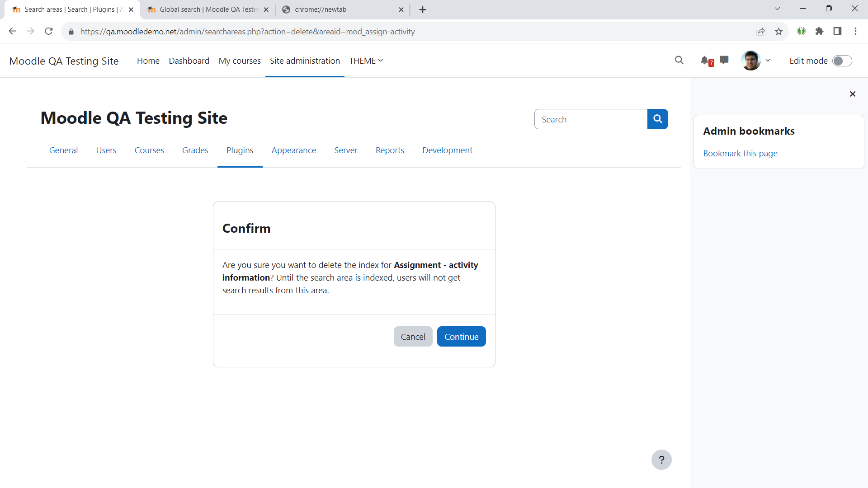Close the chrome://newtab tab
The image size is (868, 488).
(401, 9)
